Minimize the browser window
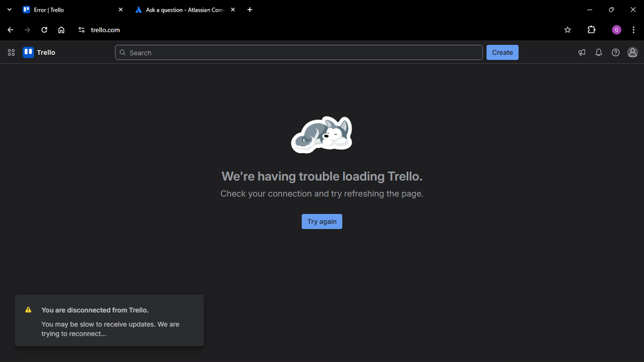The height and width of the screenshot is (362, 644). [589, 10]
